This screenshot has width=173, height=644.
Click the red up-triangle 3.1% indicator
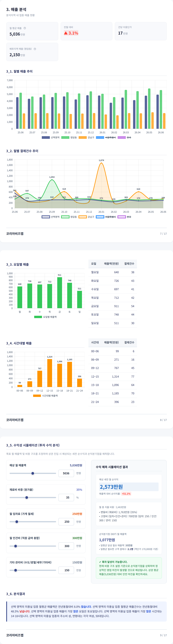pos(71,33)
